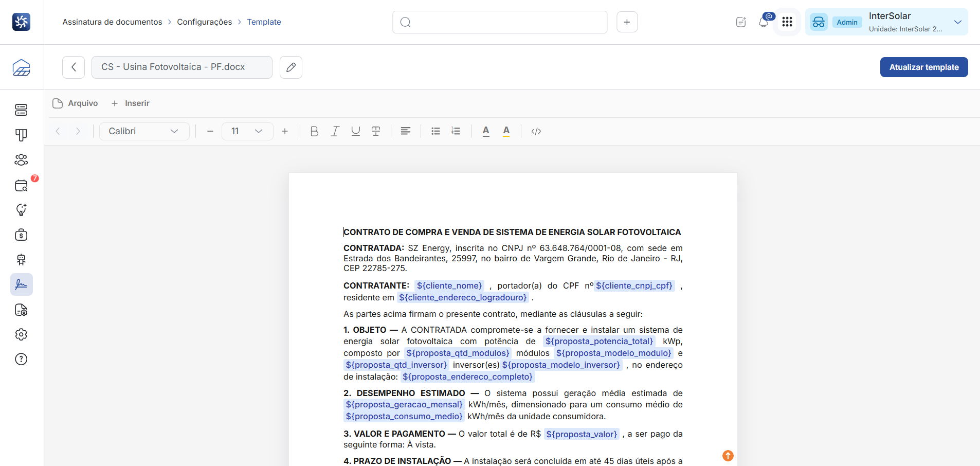The height and width of the screenshot is (466, 980).
Task: Toggle italic formatting in the toolbar
Action: pos(335,131)
